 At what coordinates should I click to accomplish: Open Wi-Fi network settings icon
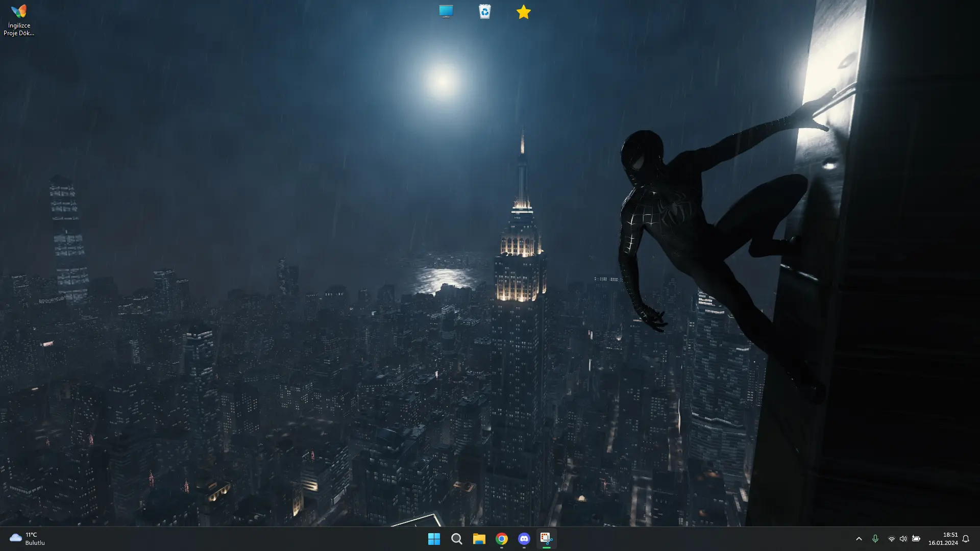tap(891, 539)
